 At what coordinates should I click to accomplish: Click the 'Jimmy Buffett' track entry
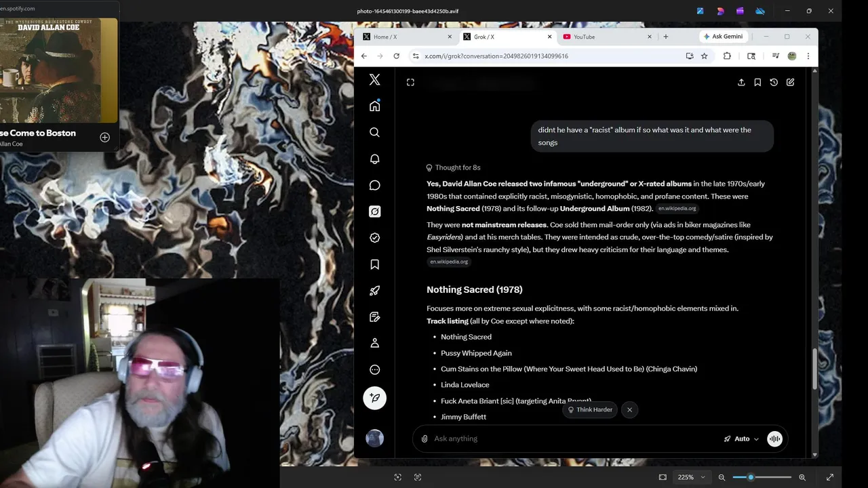[463, 417]
